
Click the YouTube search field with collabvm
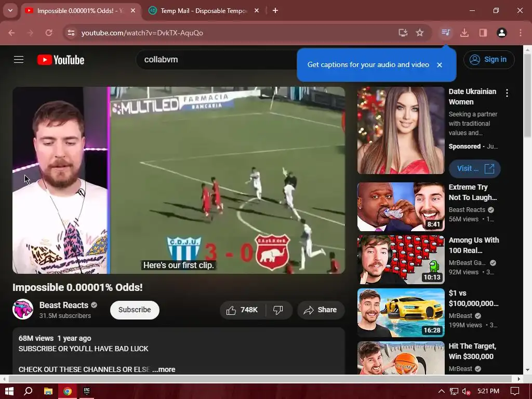pyautogui.click(x=217, y=60)
